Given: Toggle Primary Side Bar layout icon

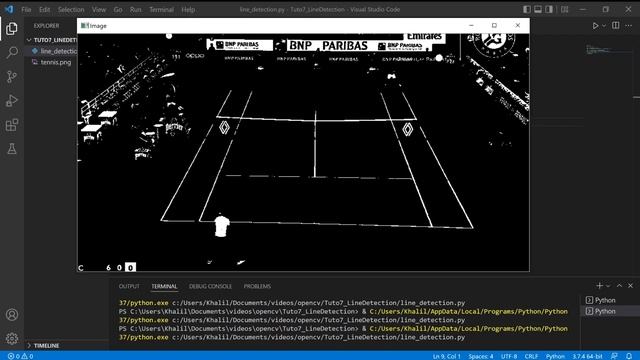Looking at the screenshot, I should point(527,9).
